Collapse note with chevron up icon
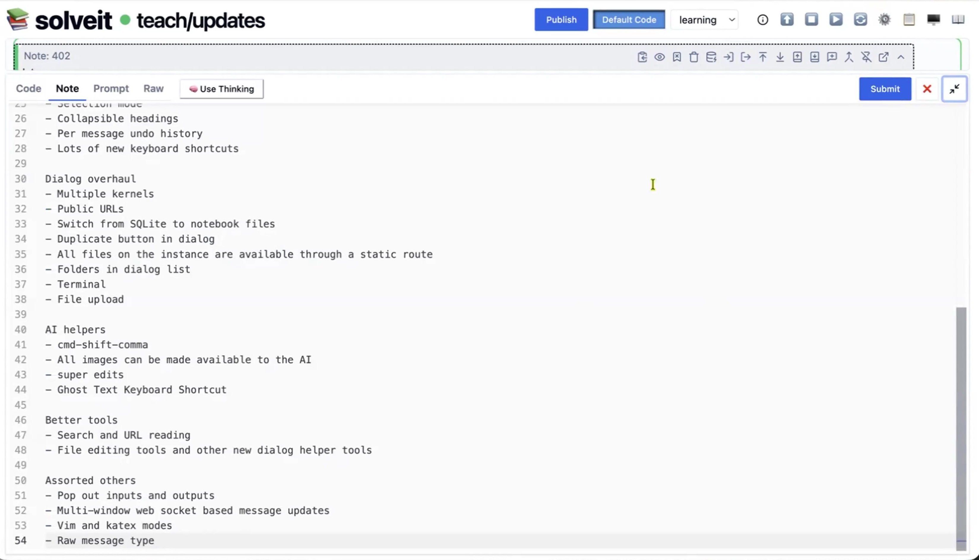This screenshot has height=560, width=979. [x=901, y=57]
